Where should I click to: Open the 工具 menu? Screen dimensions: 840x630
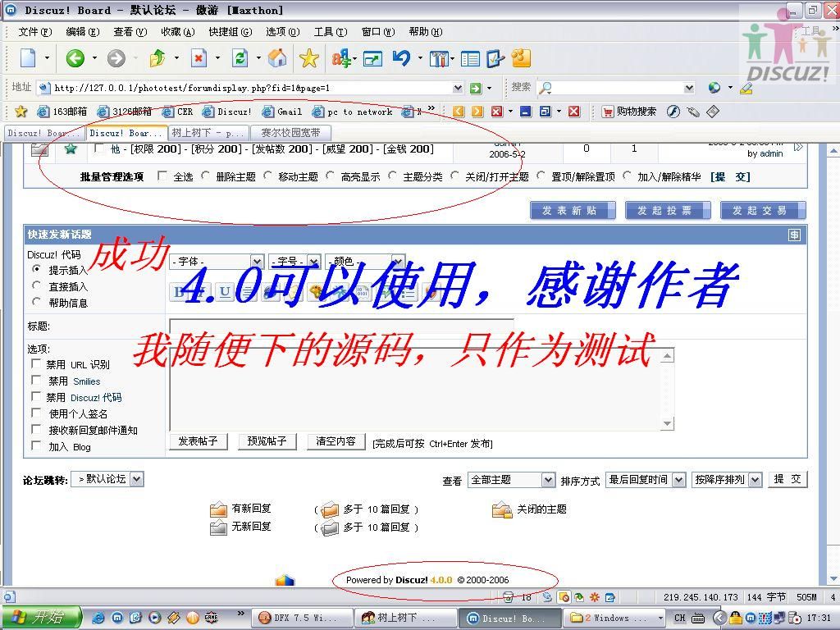coord(331,32)
